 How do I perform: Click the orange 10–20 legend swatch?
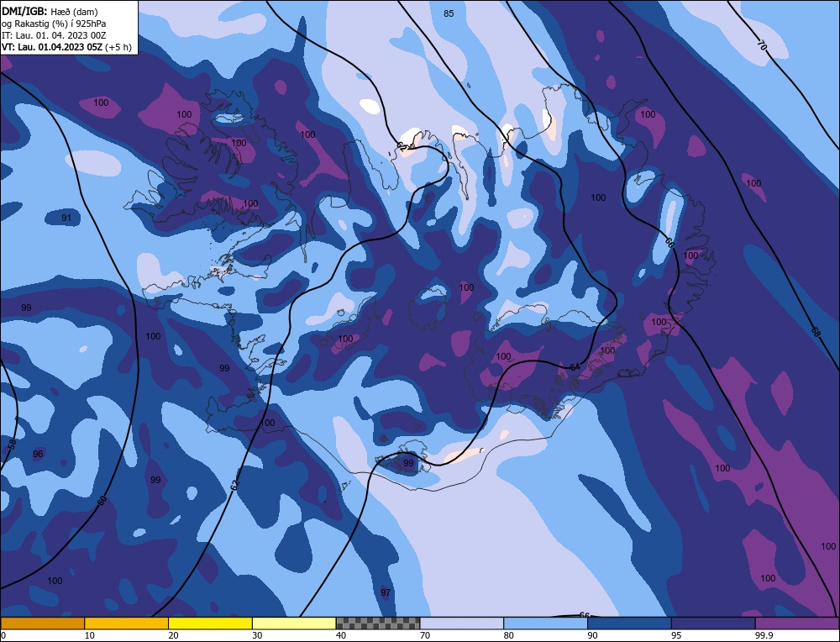(x=127, y=624)
